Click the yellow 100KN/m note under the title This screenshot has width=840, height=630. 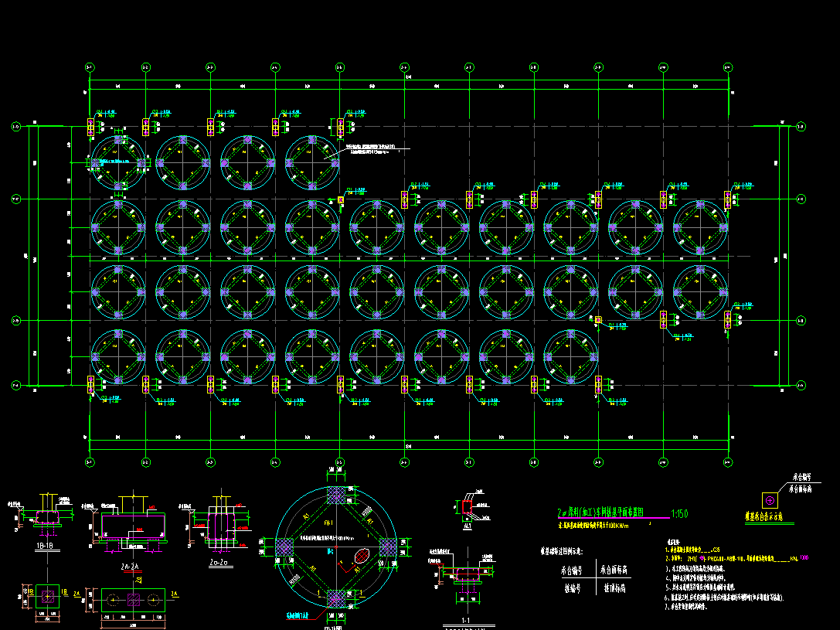point(593,526)
